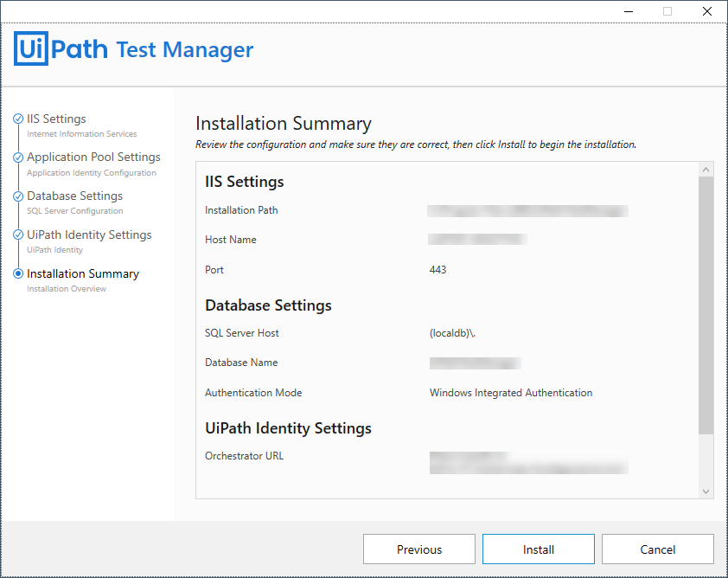This screenshot has width=728, height=578.
Task: Select the Installation Summary step label
Action: coord(83,273)
